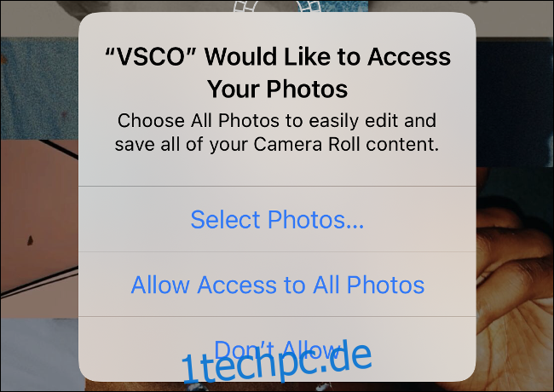Click the right film-strip arc icon over blue photo
Screen dimensions: 554x392
tap(309, 6)
